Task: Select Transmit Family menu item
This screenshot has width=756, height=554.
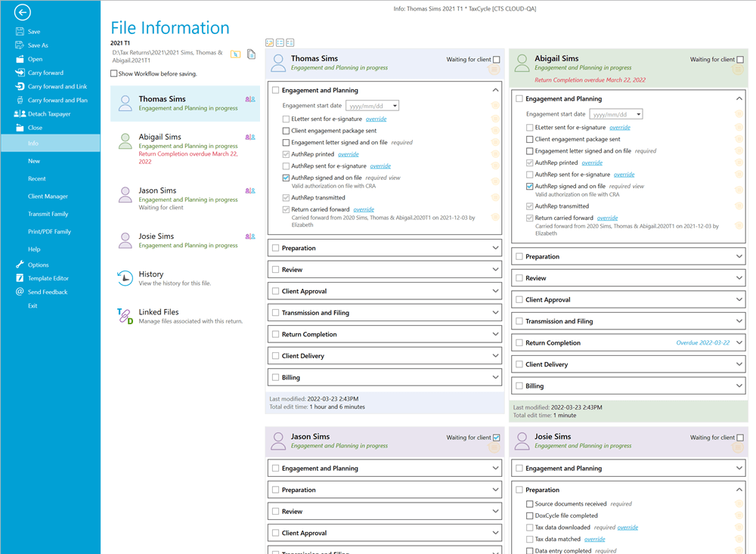Action: pyautogui.click(x=48, y=214)
